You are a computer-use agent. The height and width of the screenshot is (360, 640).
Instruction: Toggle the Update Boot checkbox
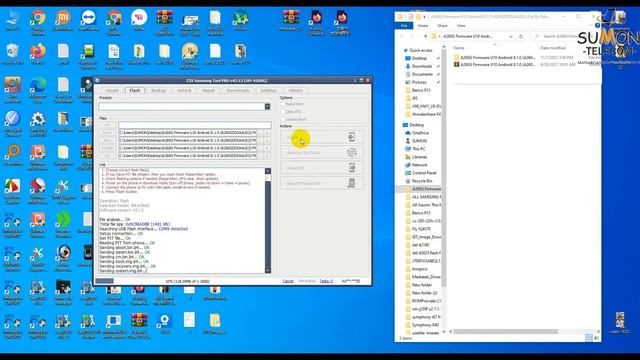coord(282,119)
